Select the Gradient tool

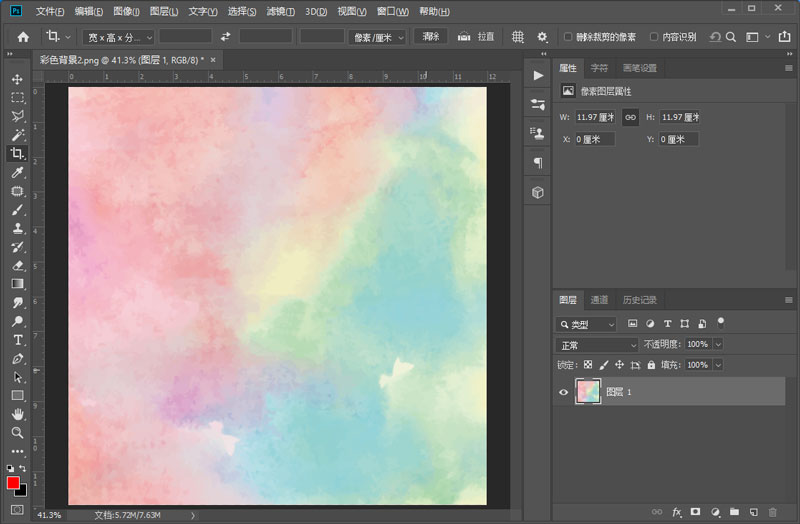[17, 284]
